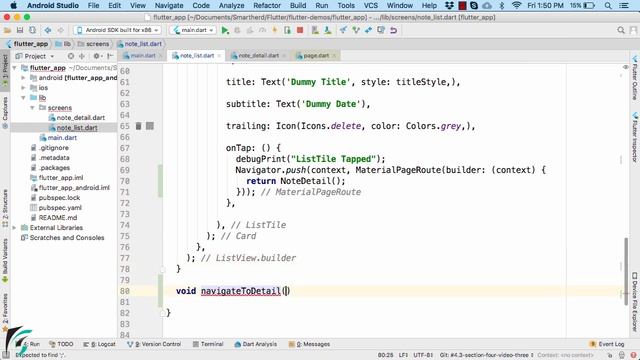640x360 pixels.
Task: Open the Version Control tool window
Action: pos(154,344)
